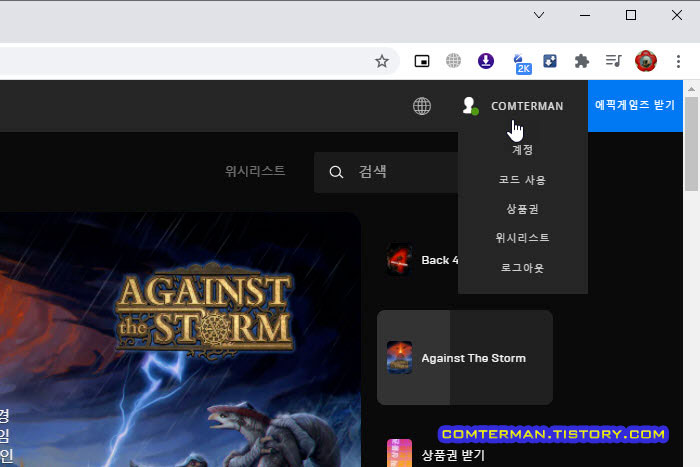Click the 검색 search field
The width and height of the screenshot is (700, 467).
386,172
